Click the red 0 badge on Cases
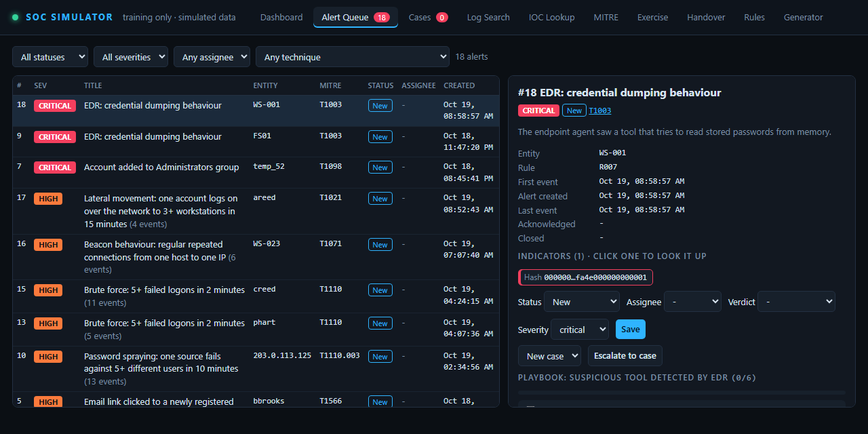Screen dimensions: 868x434 [442, 18]
